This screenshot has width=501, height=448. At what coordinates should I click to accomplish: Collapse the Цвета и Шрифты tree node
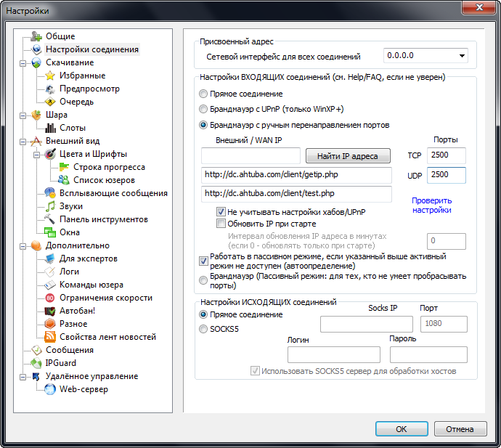(36, 154)
